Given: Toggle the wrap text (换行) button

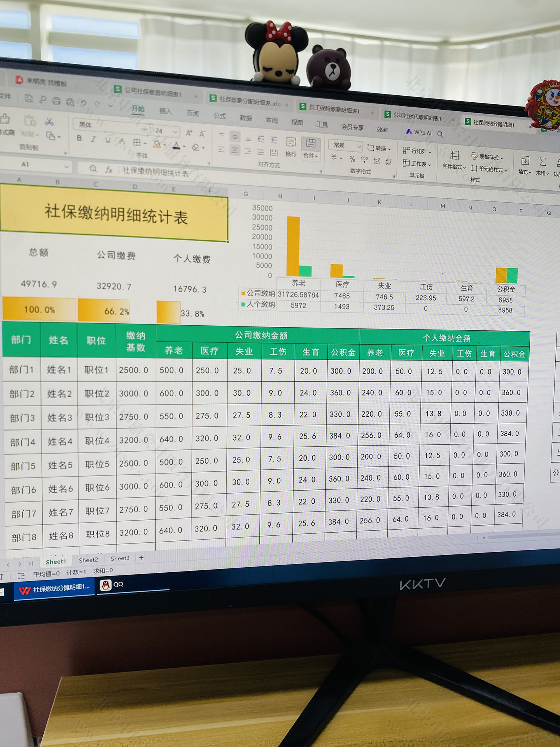Looking at the screenshot, I should click(x=291, y=146).
